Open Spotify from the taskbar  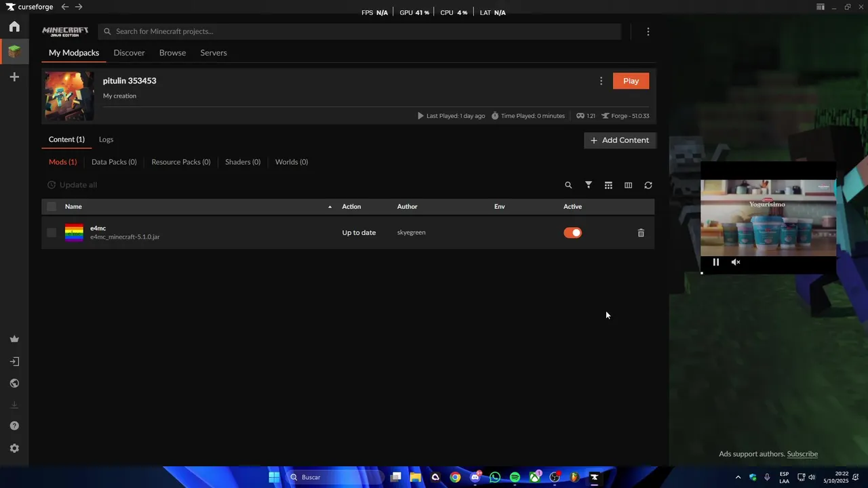click(x=515, y=477)
